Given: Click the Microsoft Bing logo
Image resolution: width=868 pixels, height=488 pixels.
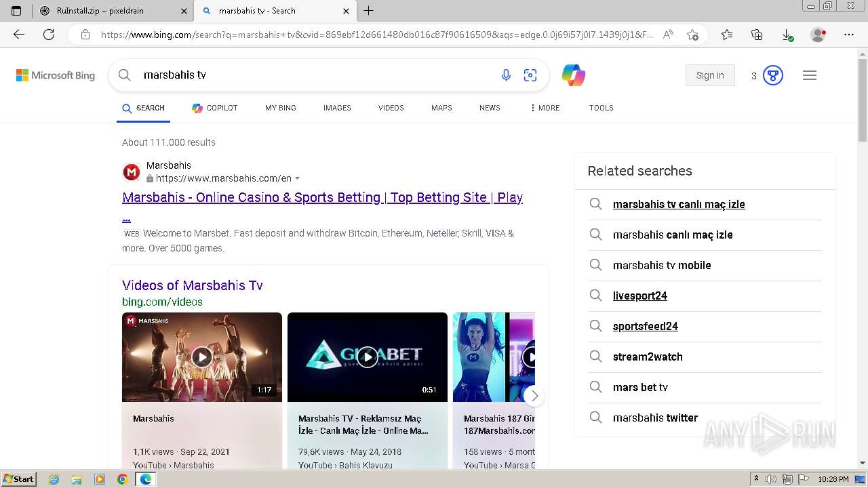Looking at the screenshot, I should coord(56,75).
